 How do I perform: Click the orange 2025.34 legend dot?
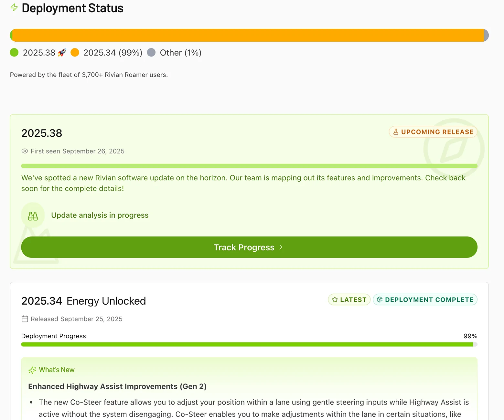click(x=75, y=52)
